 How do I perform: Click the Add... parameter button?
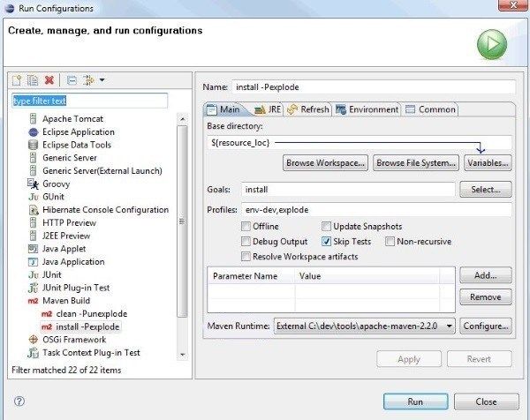[486, 275]
